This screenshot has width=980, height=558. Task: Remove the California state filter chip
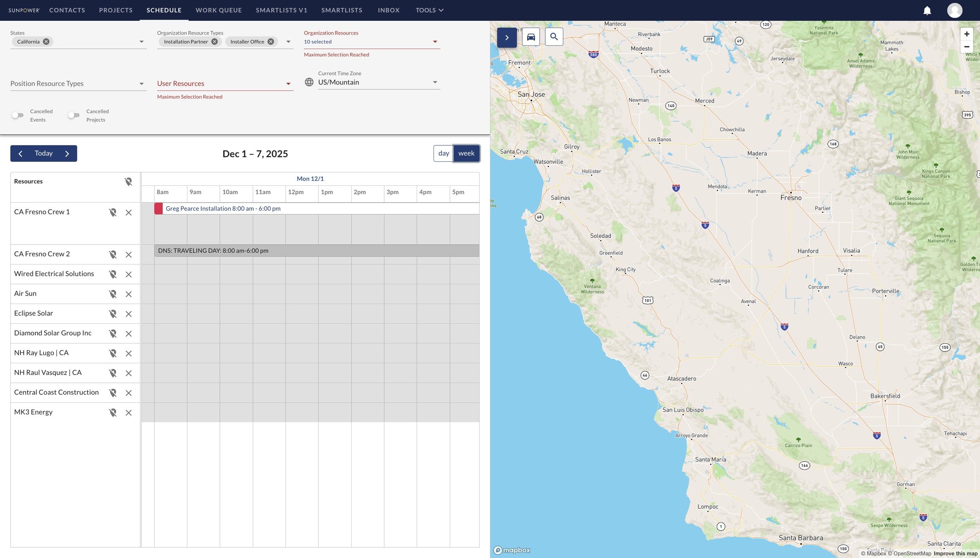click(x=45, y=41)
